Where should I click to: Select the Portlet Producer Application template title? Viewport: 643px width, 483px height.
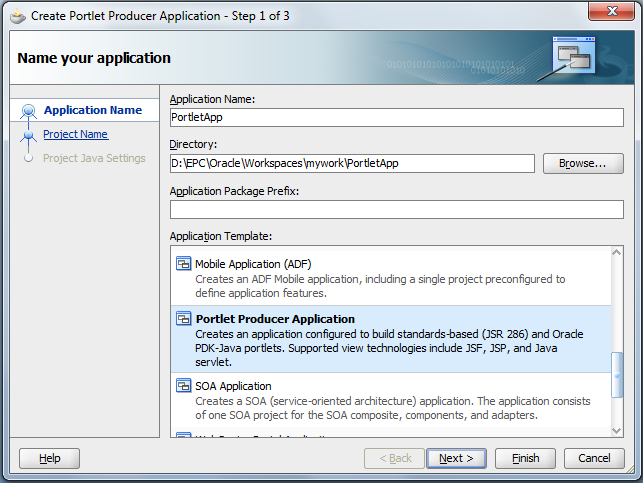coord(275,319)
